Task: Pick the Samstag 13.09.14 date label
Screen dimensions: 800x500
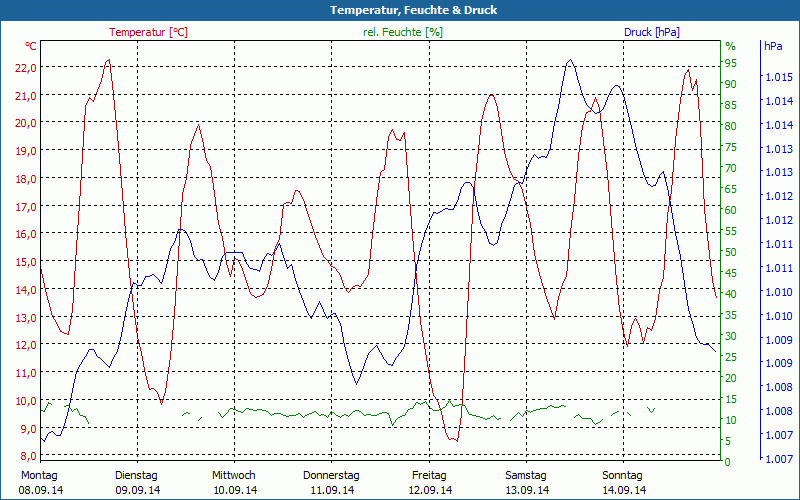Action: click(x=526, y=483)
